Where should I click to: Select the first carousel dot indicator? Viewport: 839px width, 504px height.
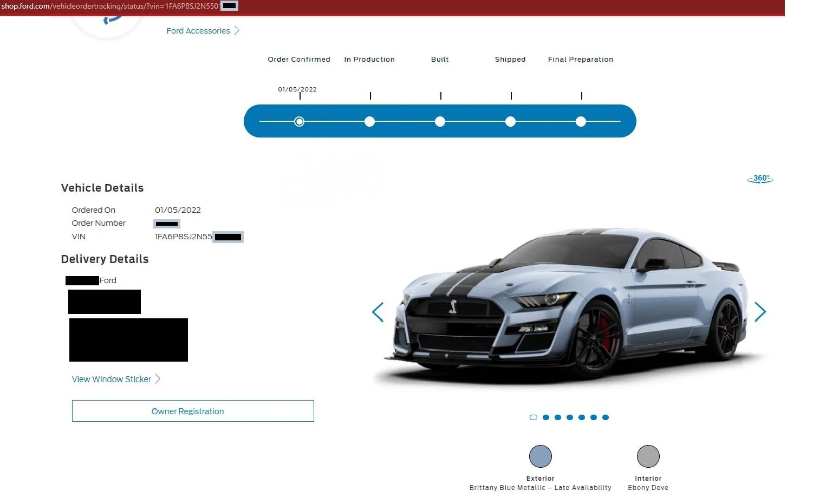point(534,417)
